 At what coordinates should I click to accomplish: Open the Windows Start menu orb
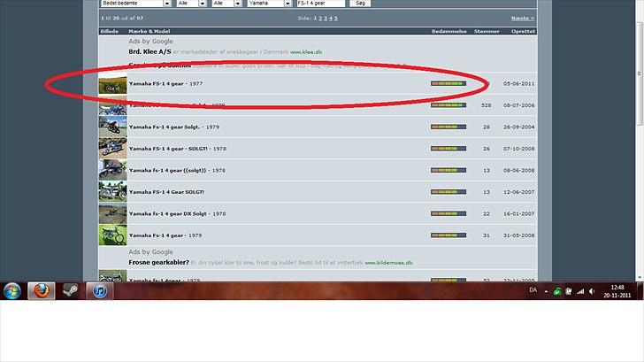(12, 291)
